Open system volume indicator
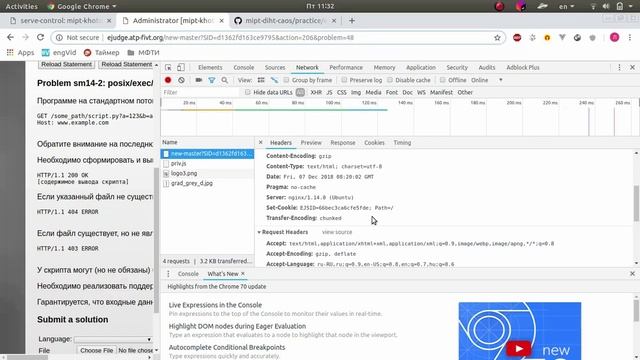Image resolution: width=640 pixels, height=360 pixels. [606, 6]
